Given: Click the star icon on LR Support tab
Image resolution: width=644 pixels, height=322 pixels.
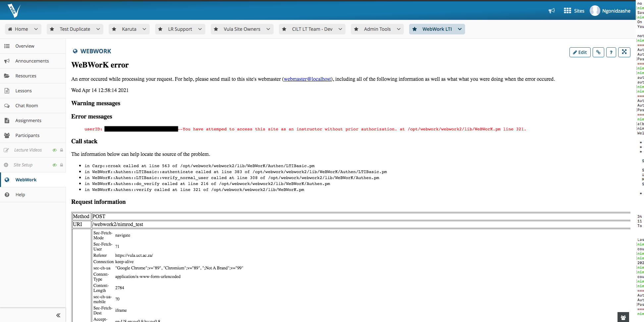Looking at the screenshot, I should 160,29.
